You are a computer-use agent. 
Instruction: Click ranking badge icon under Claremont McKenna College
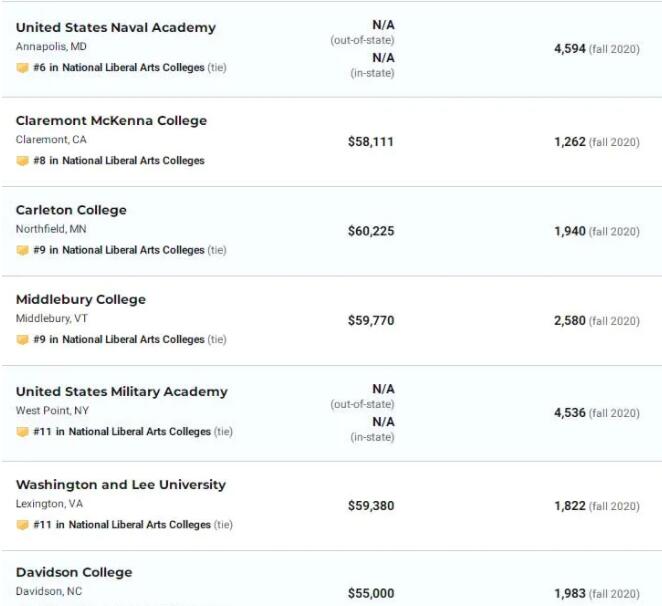(22, 161)
